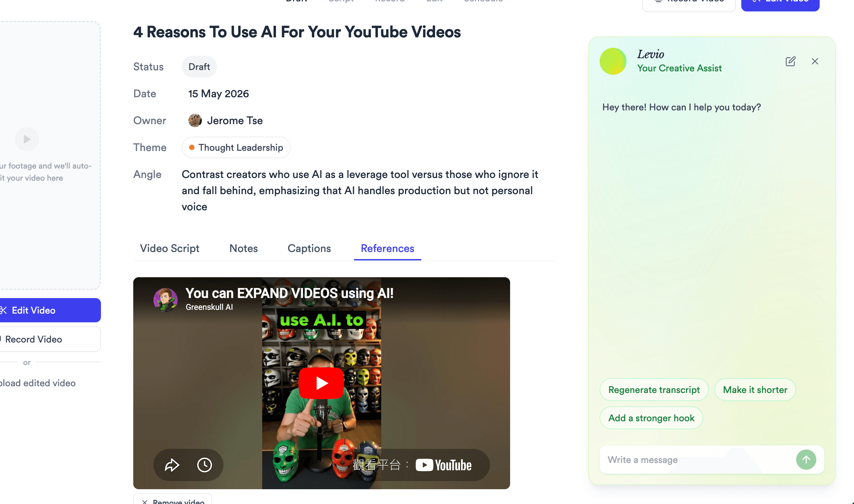
Task: Send message with the green arrow button
Action: [x=806, y=460]
